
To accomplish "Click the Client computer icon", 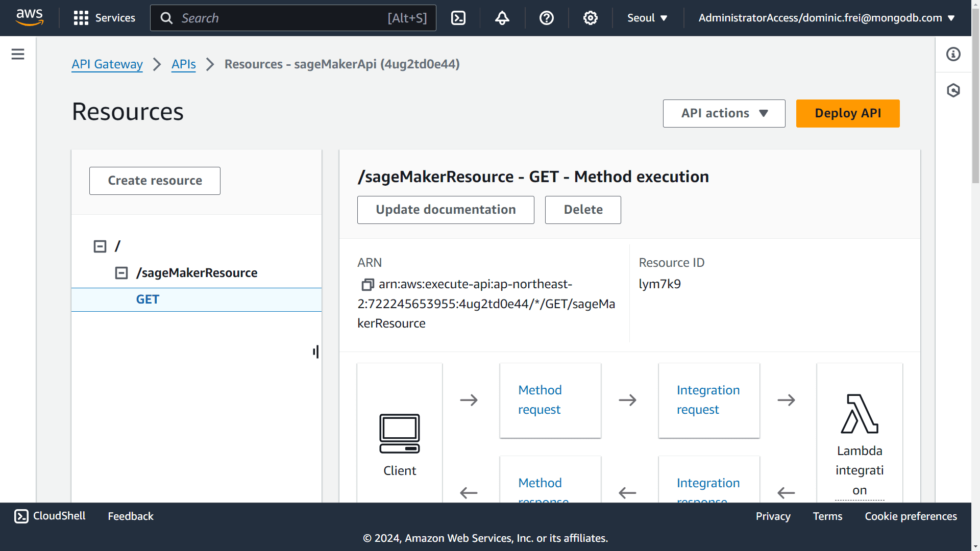I will coord(400,433).
